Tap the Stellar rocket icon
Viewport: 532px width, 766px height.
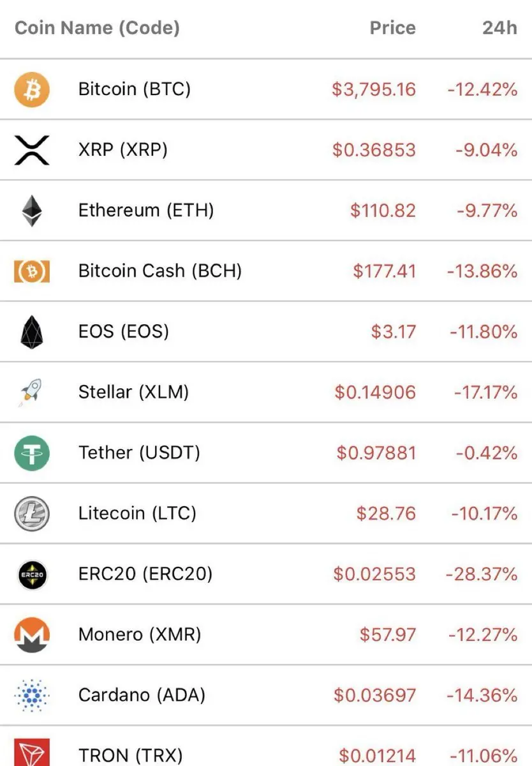pyautogui.click(x=31, y=392)
